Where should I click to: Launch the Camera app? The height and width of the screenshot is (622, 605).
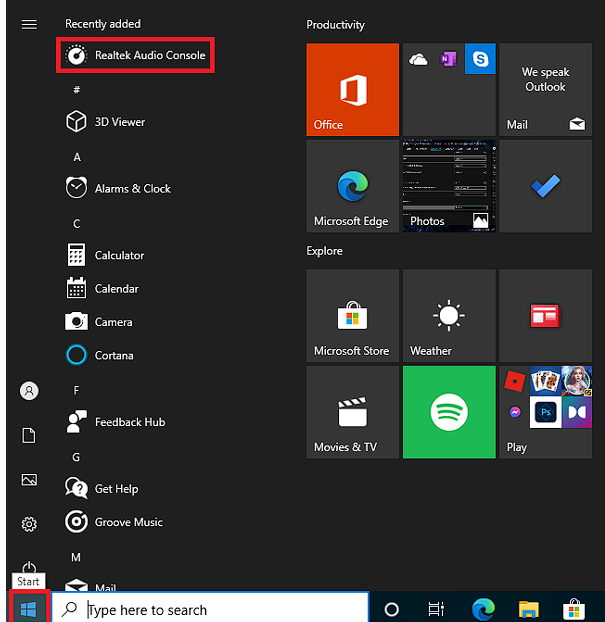pos(99,322)
